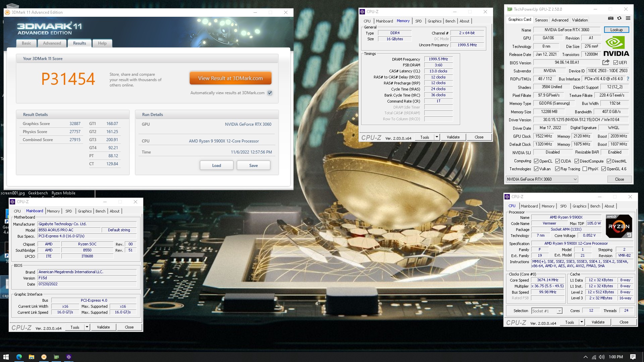Click the Save button in Run Details
This screenshot has width=644, height=362.
pos(253,165)
